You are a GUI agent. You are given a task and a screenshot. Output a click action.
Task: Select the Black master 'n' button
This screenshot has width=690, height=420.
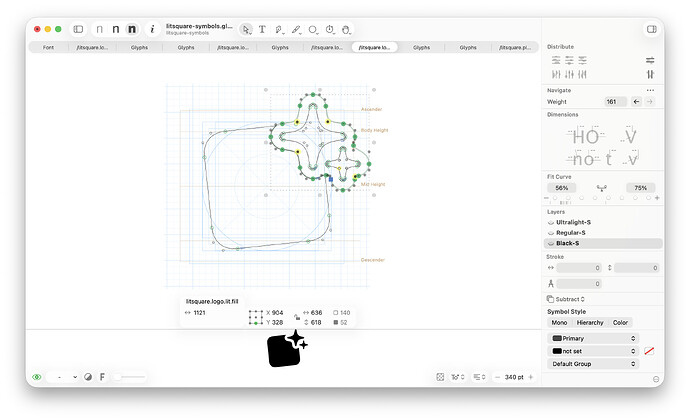click(132, 29)
